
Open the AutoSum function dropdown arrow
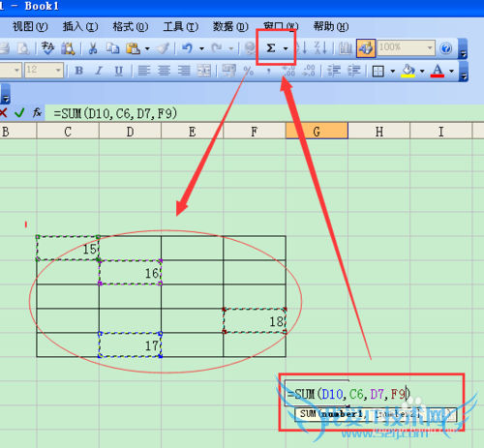[286, 48]
